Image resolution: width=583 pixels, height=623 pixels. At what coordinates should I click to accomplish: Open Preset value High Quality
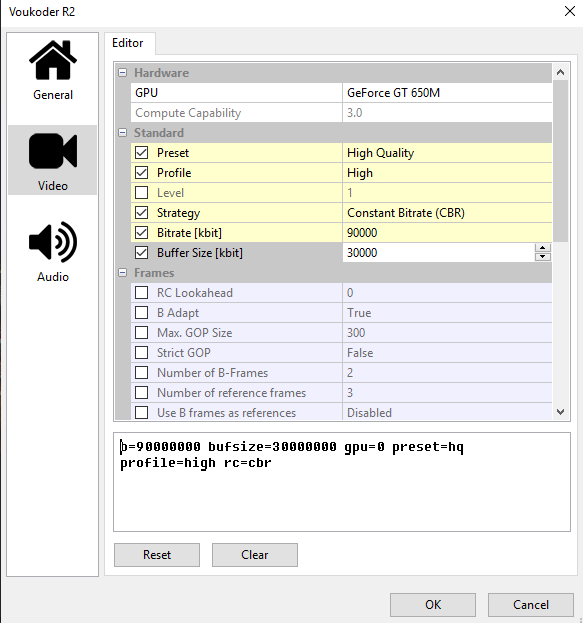click(x=447, y=153)
